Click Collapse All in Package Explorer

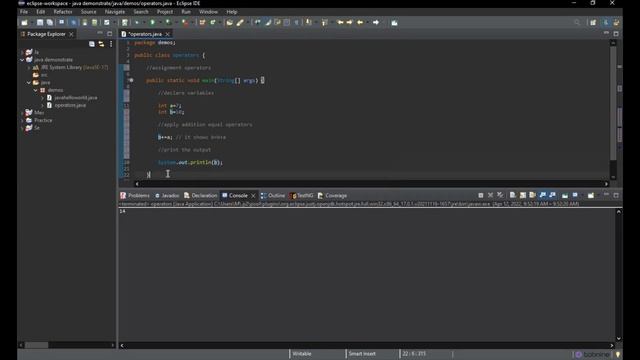[x=92, y=44]
